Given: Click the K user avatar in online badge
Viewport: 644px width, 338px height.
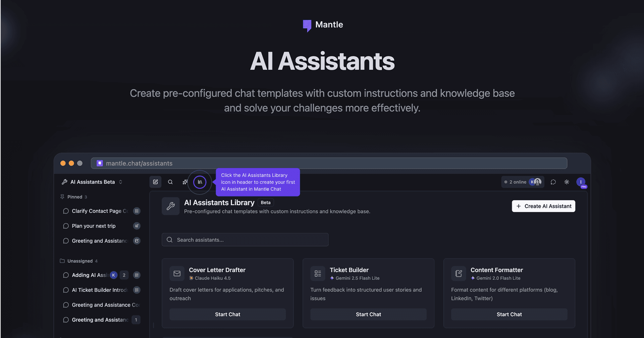Looking at the screenshot, I should (532, 182).
